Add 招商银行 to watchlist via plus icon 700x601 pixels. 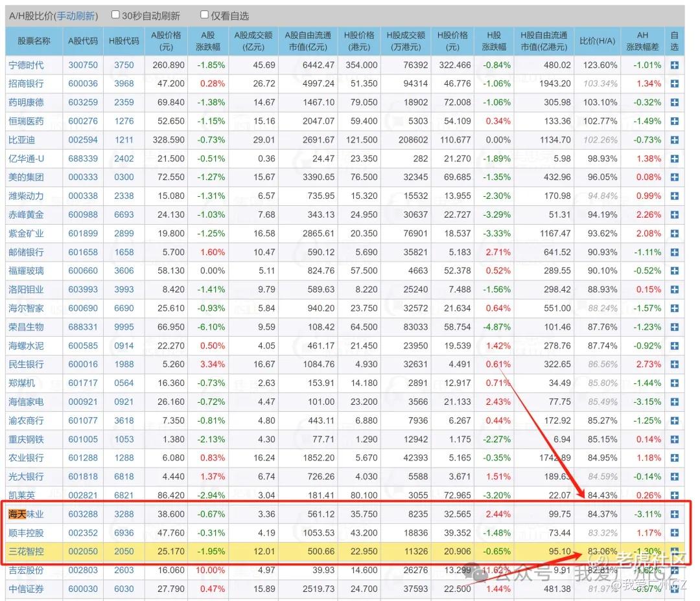[x=674, y=84]
